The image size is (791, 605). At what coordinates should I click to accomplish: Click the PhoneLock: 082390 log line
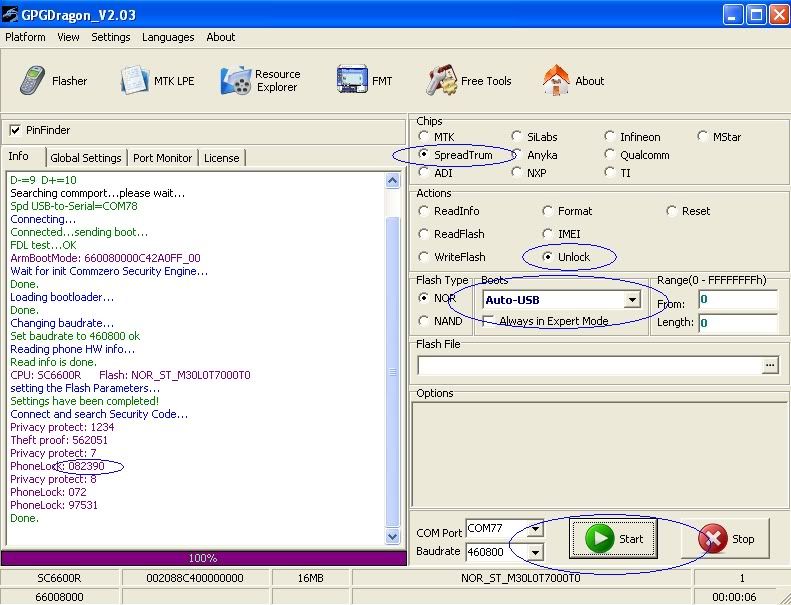click(x=58, y=466)
